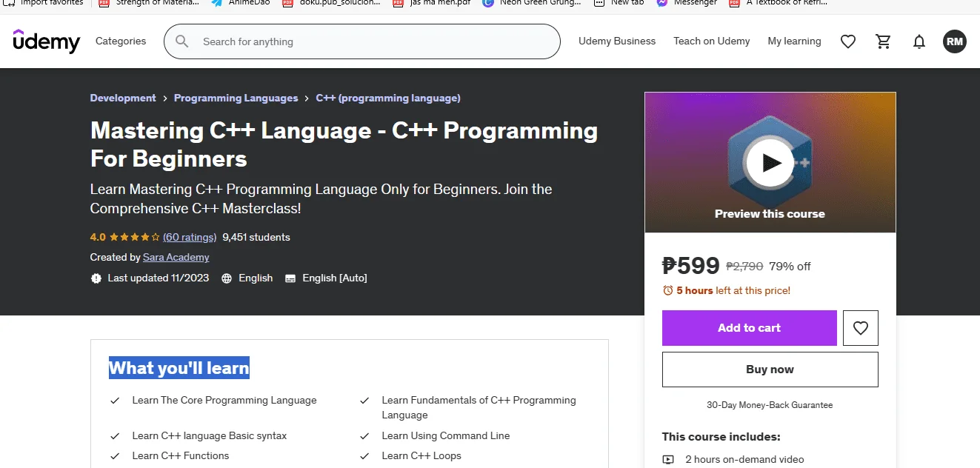Click the star rating icons
980x468 pixels.
pyautogui.click(x=134, y=238)
